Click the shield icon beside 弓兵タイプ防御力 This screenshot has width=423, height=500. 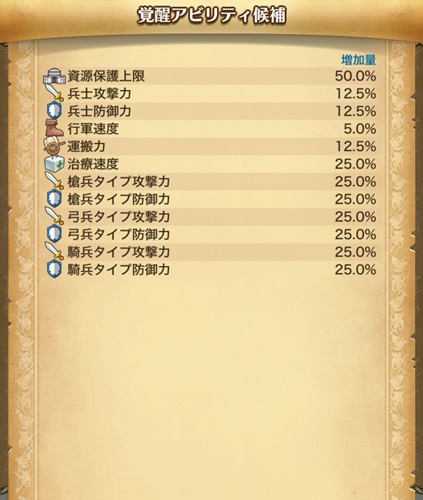tap(54, 234)
